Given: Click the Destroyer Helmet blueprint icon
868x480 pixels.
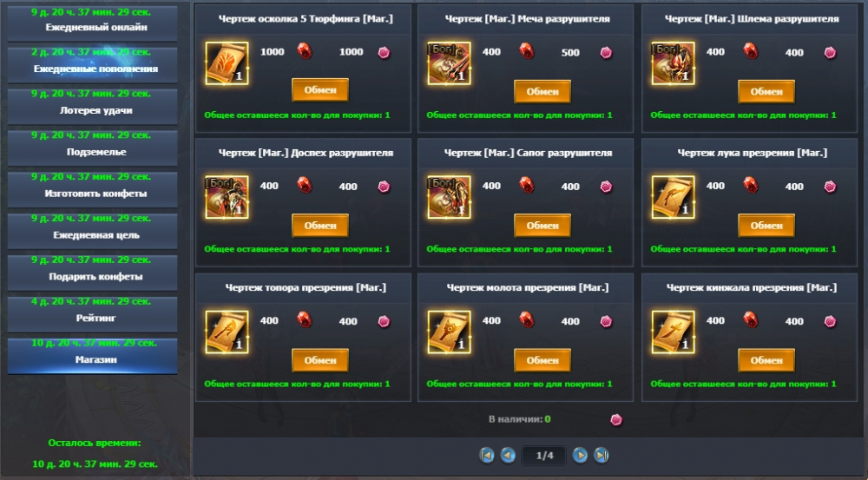Looking at the screenshot, I should click(x=674, y=63).
